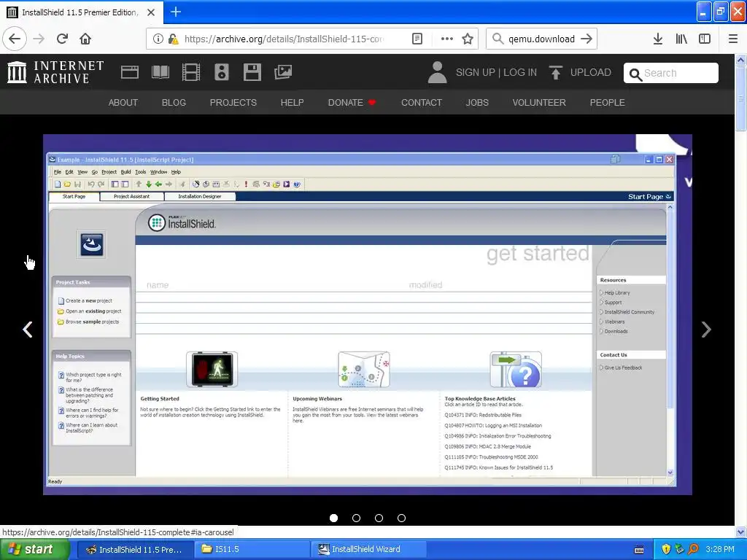
Task: Open the HELP navigation item
Action: click(x=292, y=102)
